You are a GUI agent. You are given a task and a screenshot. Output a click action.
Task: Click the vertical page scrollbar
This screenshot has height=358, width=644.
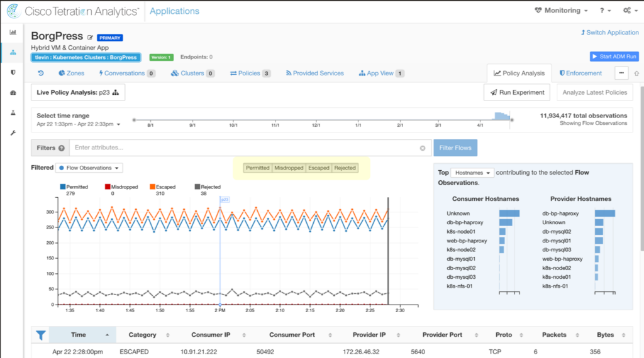[641, 168]
